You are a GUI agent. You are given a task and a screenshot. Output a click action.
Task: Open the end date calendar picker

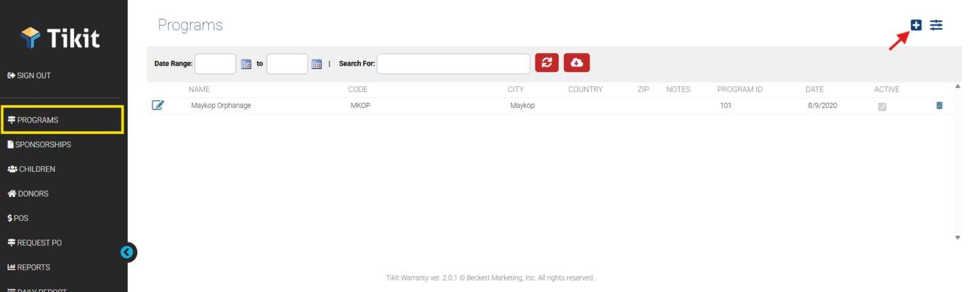coord(316,64)
